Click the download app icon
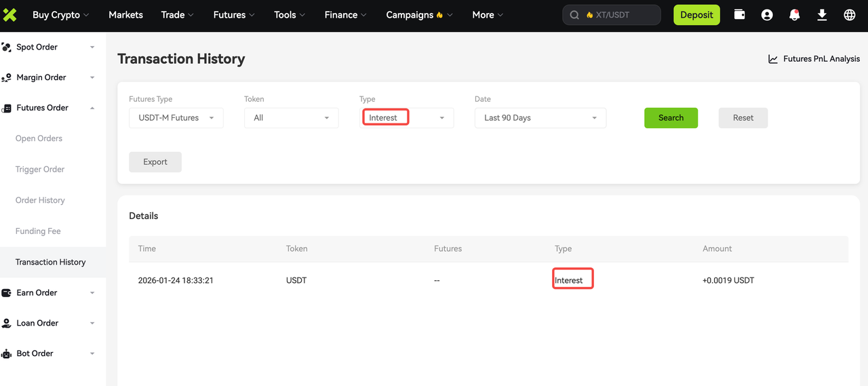868x386 pixels. 822,15
